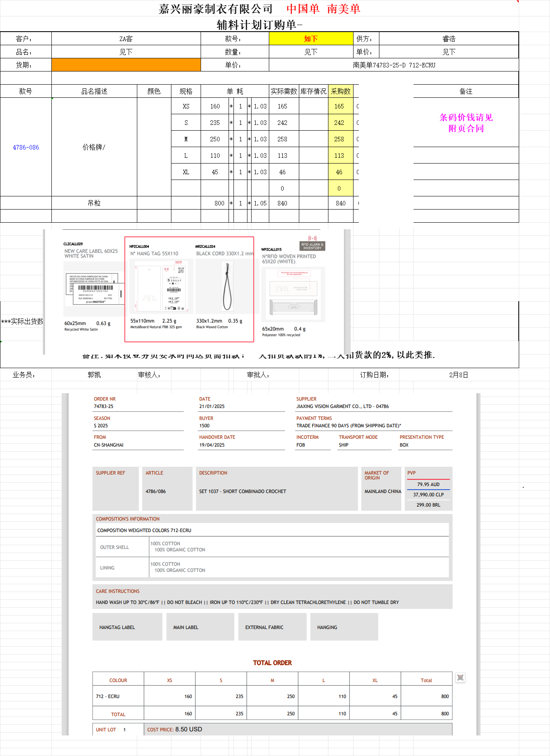This screenshot has width=550, height=756.
Task: Select the yellow 如下 style number cell
Action: pos(311,39)
